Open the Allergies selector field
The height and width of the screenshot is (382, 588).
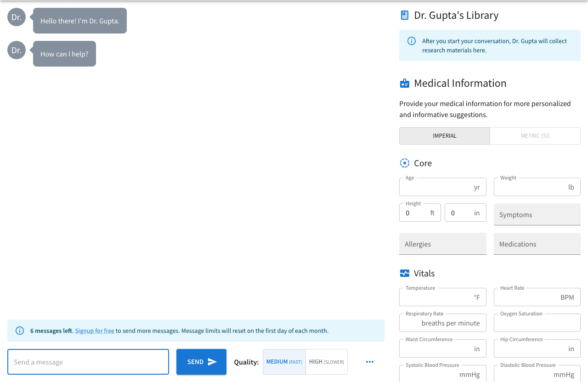pyautogui.click(x=443, y=244)
